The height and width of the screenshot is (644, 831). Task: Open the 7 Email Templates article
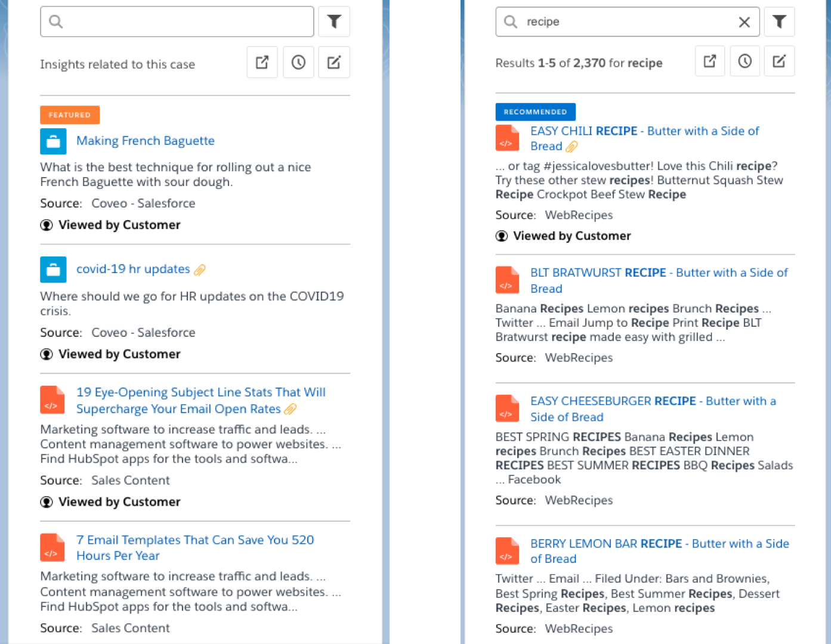194,547
